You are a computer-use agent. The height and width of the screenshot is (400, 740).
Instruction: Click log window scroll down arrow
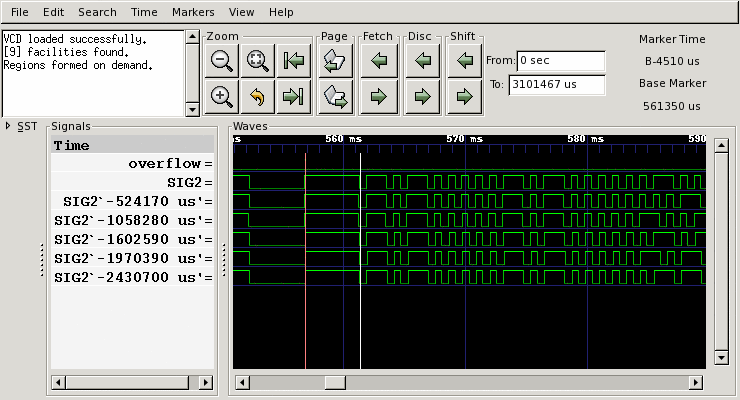click(x=192, y=110)
